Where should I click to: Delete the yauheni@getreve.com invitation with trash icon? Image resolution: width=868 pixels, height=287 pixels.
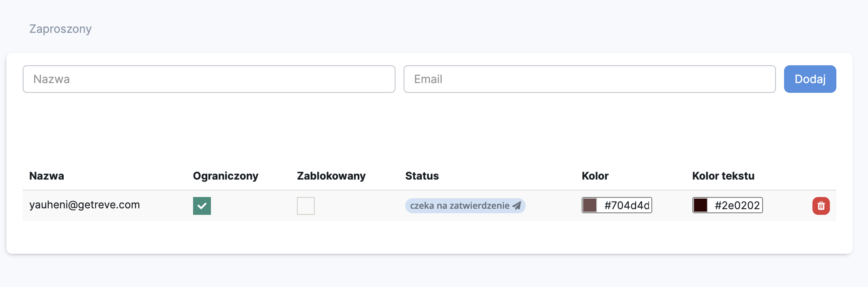tap(821, 206)
